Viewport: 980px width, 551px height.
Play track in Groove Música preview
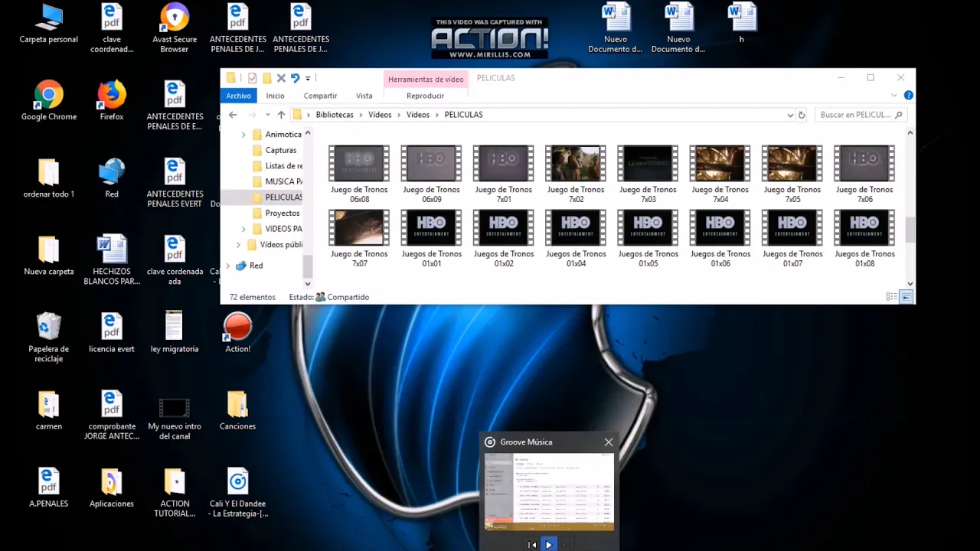coord(548,545)
